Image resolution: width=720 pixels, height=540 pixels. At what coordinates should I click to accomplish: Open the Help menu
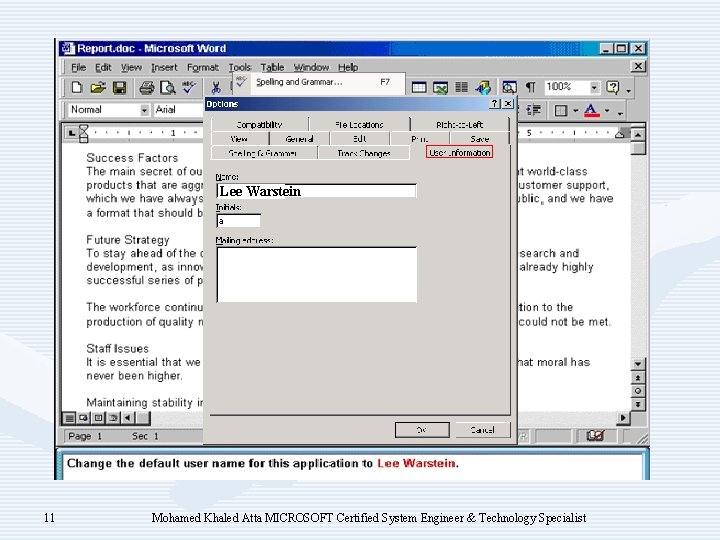coord(348,68)
